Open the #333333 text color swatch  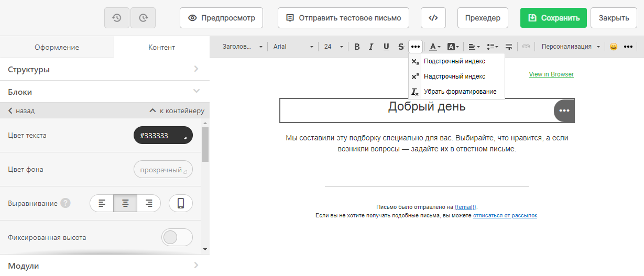click(x=163, y=135)
